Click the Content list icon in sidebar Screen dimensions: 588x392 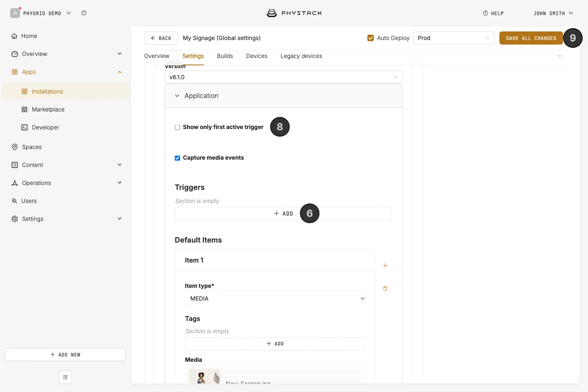(15, 165)
